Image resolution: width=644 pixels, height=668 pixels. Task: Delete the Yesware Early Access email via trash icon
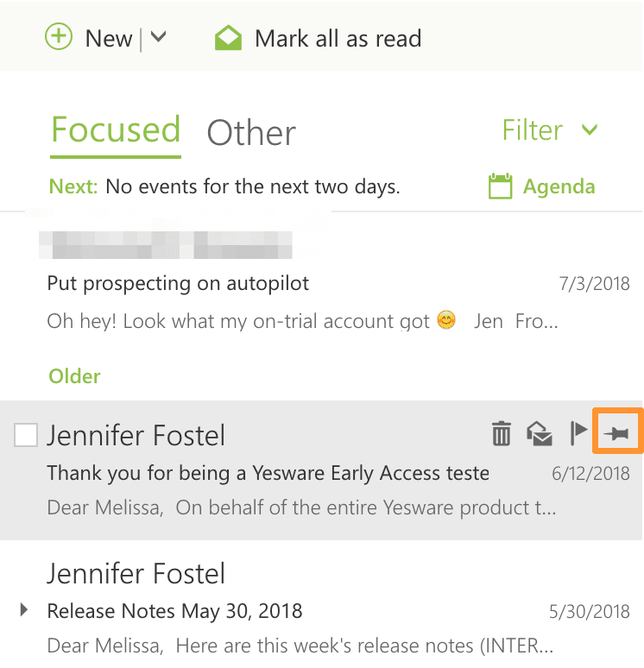tap(502, 433)
